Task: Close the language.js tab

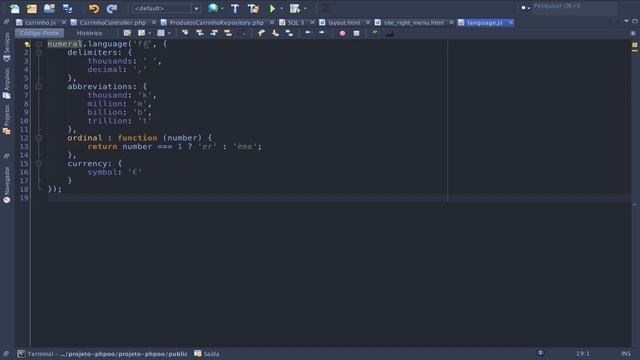Action: 511,22
